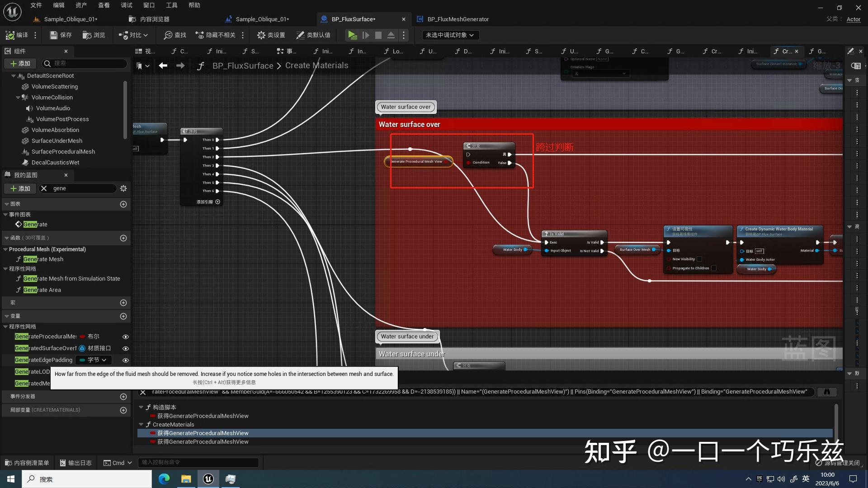Viewport: 868px width, 488px height.
Task: Open the bookmarks dropdown in graph header
Action: click(x=143, y=66)
